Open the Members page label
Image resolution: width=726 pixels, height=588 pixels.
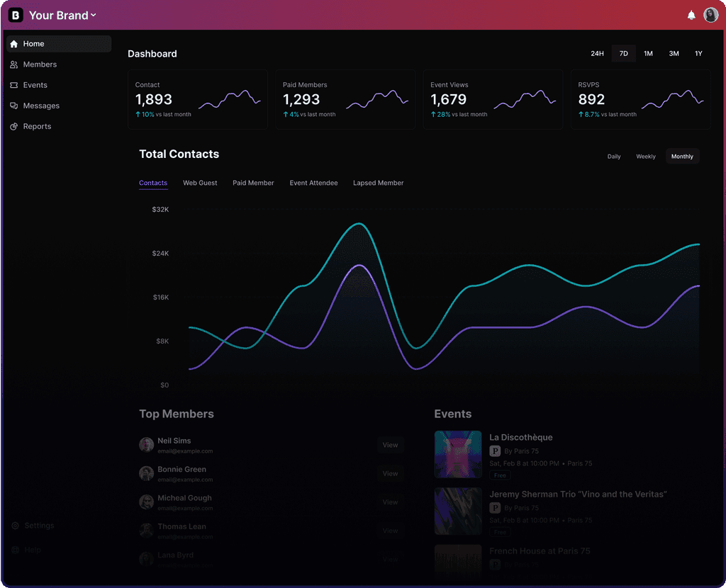pos(40,64)
